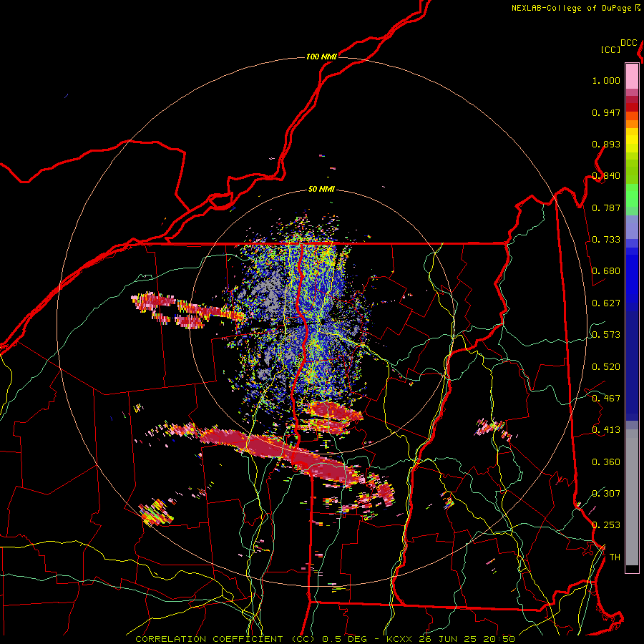Click the 100 NMI range ring label
644x644 pixels.
[321, 57]
